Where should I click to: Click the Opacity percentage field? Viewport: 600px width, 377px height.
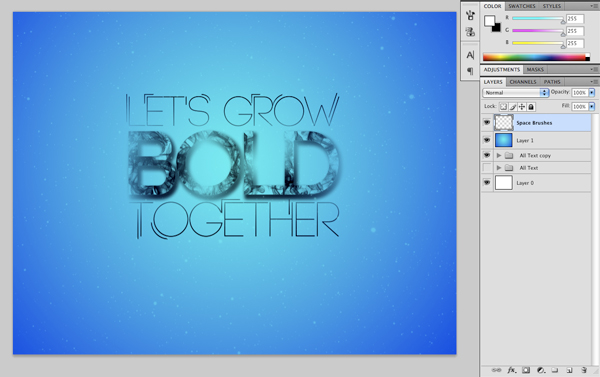tap(580, 93)
